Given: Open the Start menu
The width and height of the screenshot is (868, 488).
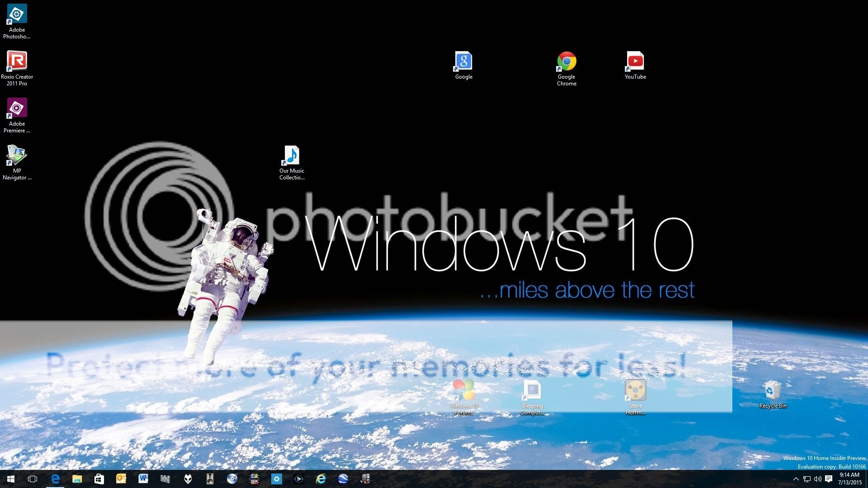Looking at the screenshot, I should click(10, 479).
